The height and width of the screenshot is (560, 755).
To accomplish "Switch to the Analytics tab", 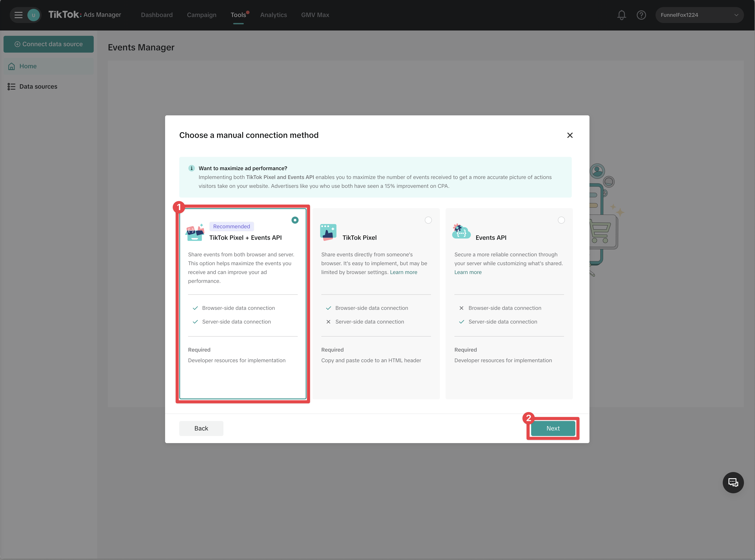I will point(273,15).
